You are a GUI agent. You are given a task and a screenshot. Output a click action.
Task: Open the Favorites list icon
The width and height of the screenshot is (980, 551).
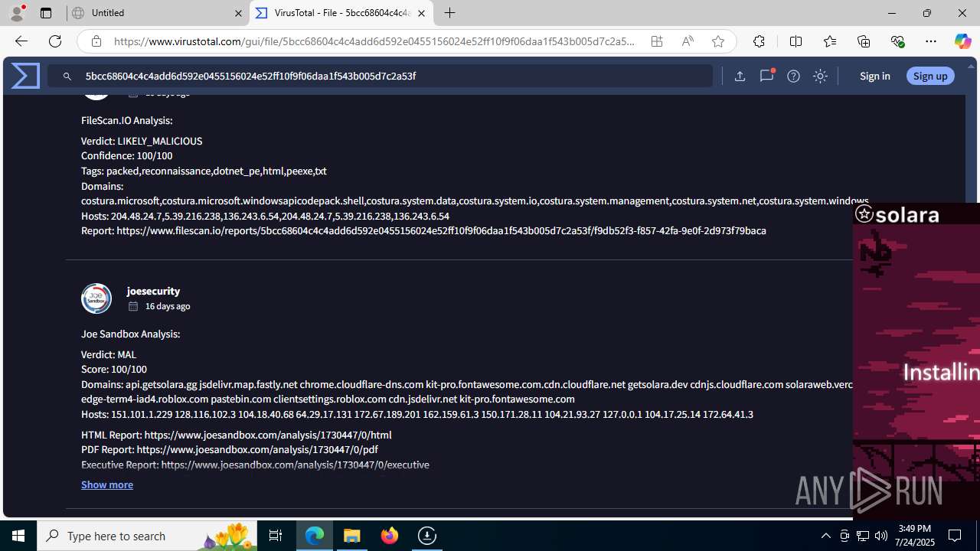tap(830, 41)
